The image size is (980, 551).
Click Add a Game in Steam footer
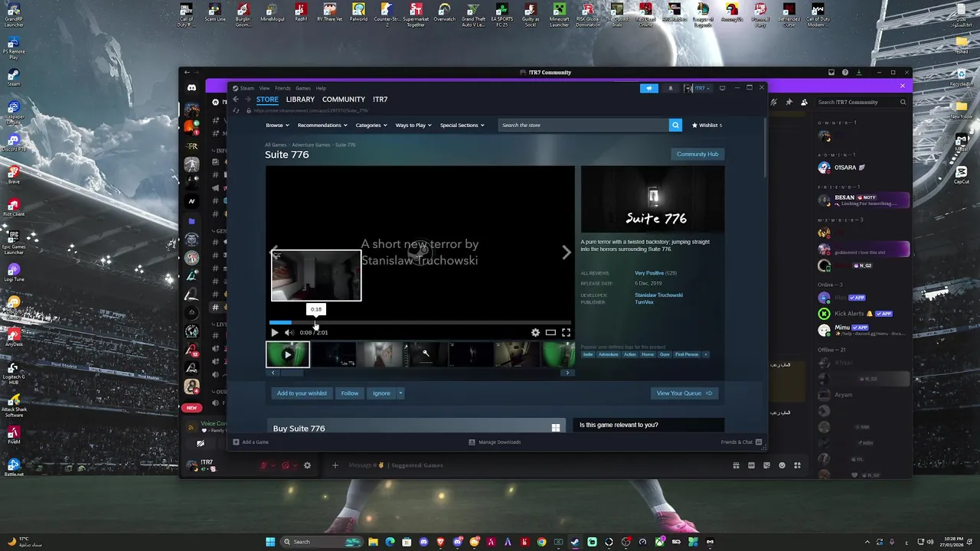click(251, 442)
